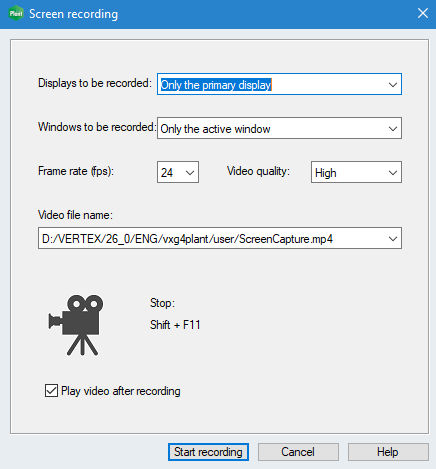The height and width of the screenshot is (469, 436).
Task: Click the 'High' quality value
Action: tap(326, 173)
